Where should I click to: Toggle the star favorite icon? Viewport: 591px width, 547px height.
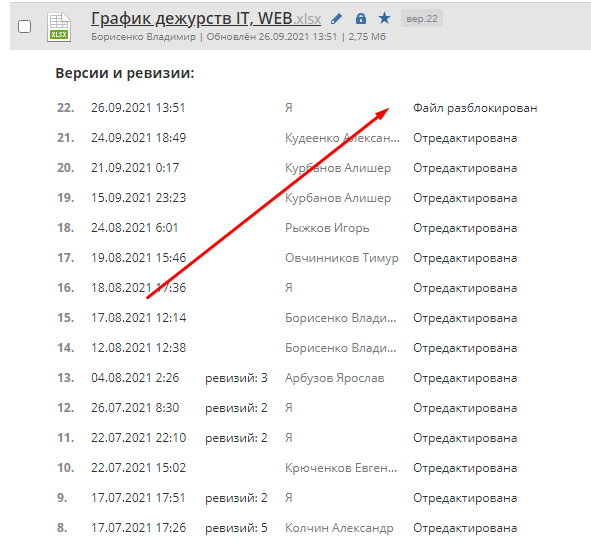point(384,18)
